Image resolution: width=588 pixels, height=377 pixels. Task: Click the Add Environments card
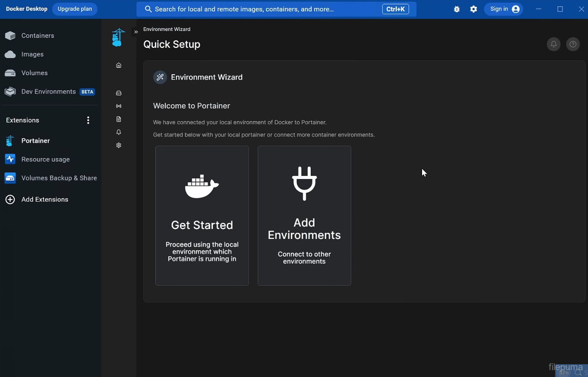[x=304, y=216]
